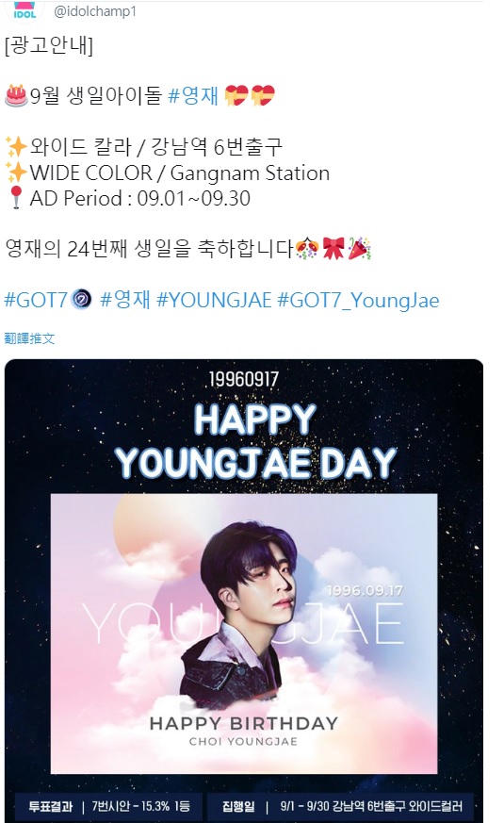Screen dimensions: 504x823
Task: Click the red ribbon bow emoji
Action: 333,248
